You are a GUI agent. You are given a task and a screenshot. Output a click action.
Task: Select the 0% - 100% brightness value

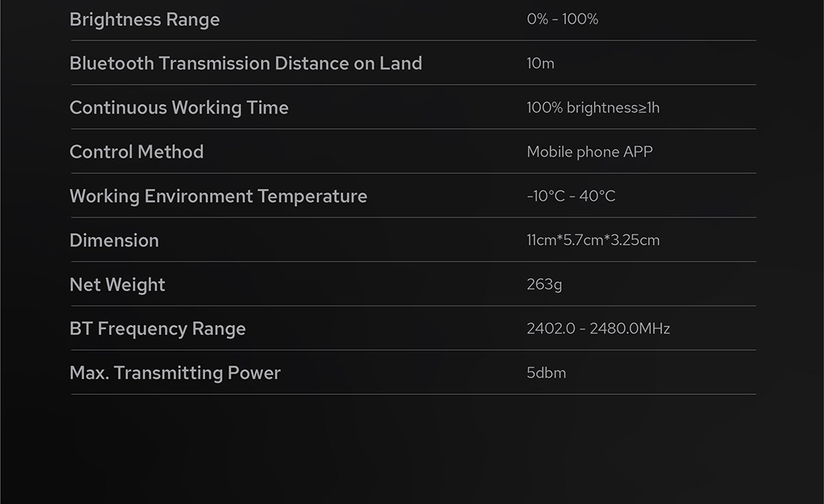point(562,20)
